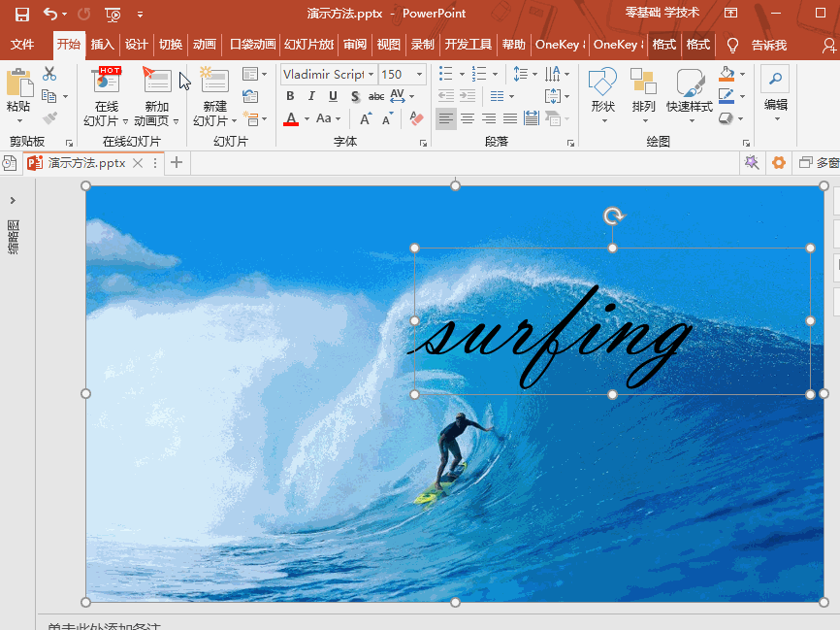Screen dimensions: 840x630
Task: Open the Vladimir Script font name dropdown
Action: pyautogui.click(x=371, y=75)
